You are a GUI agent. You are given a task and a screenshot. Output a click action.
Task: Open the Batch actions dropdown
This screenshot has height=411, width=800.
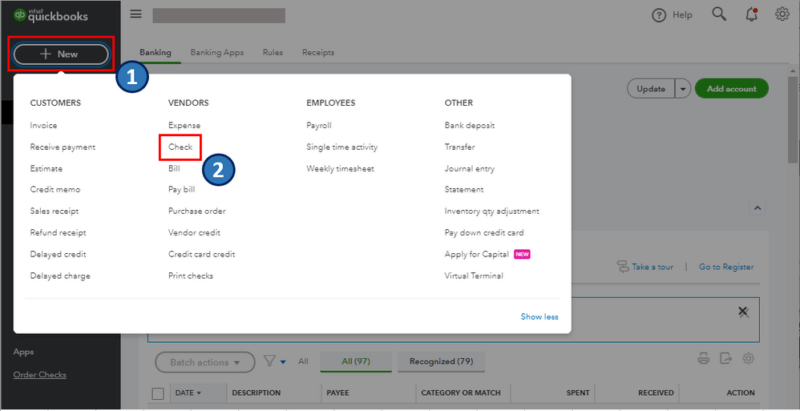pyautogui.click(x=205, y=362)
